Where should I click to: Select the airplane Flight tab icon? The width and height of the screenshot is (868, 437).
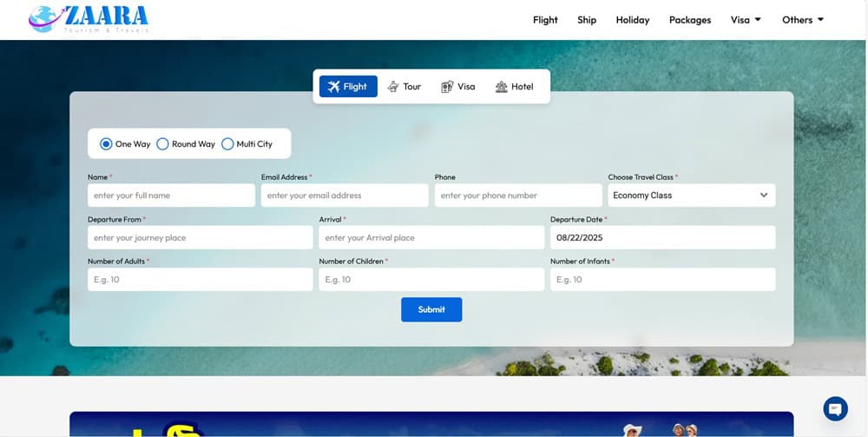pyautogui.click(x=333, y=87)
